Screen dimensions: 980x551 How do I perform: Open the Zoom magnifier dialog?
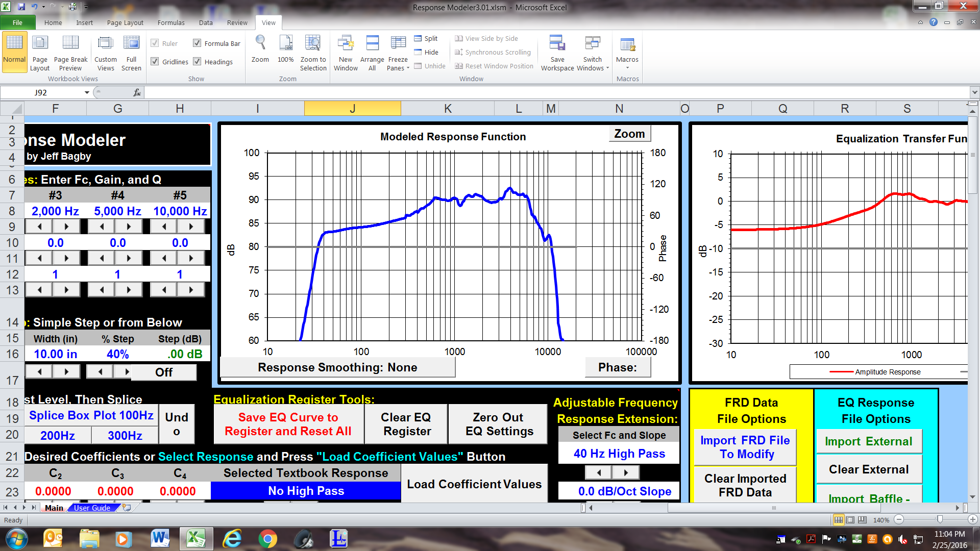[x=260, y=50]
